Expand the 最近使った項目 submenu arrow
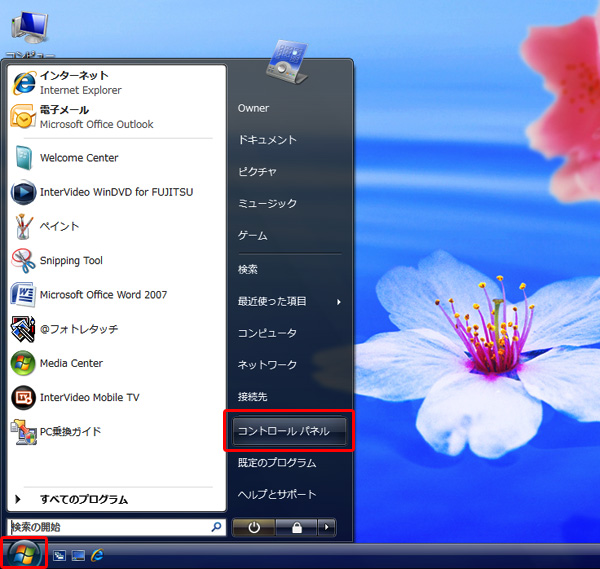This screenshot has height=569, width=600. (x=339, y=302)
